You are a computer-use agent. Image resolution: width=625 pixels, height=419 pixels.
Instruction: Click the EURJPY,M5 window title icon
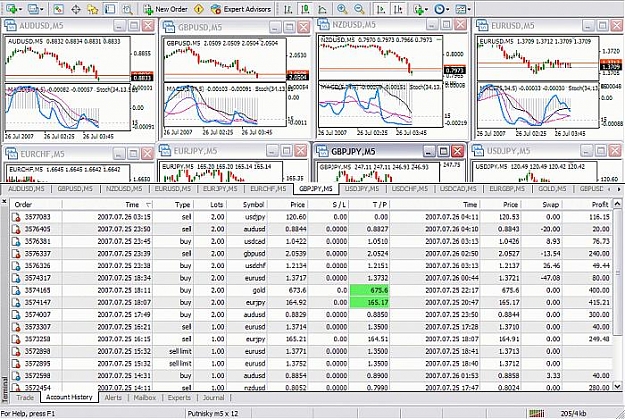pyautogui.click(x=165, y=151)
